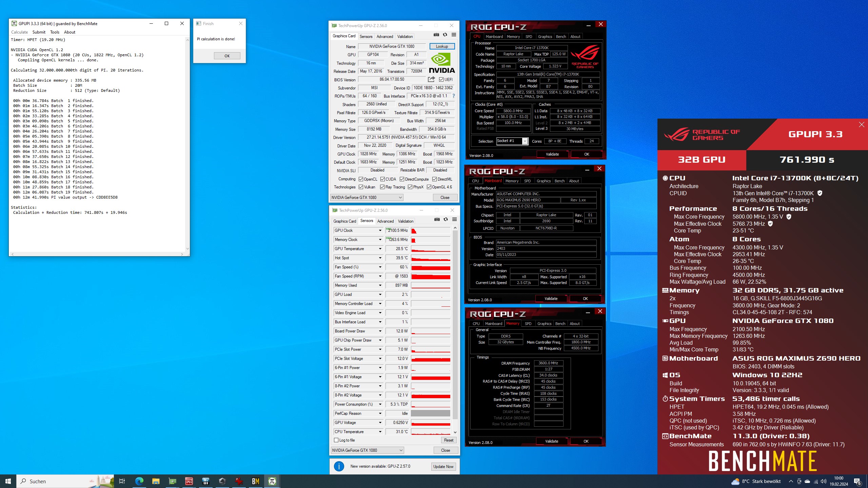
Task: Toggle the CUDA checkbox
Action: (x=383, y=179)
